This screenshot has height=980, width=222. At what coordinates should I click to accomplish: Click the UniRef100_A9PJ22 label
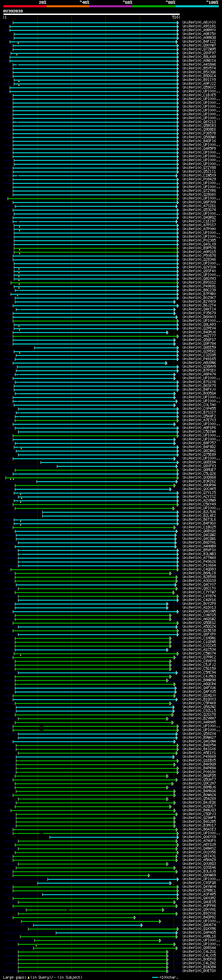tap(199, 84)
